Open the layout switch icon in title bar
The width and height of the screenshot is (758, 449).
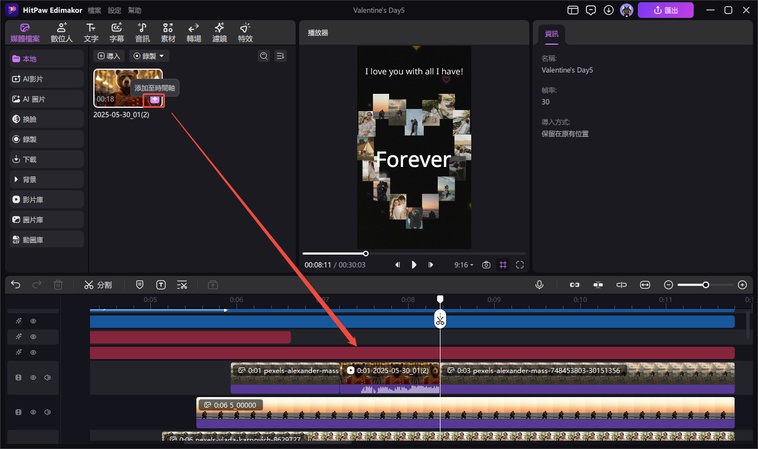pyautogui.click(x=573, y=10)
